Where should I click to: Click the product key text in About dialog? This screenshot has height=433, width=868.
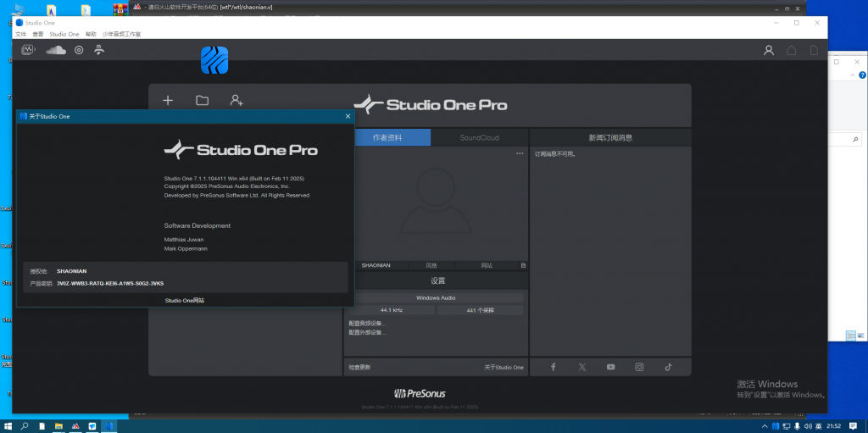110,283
